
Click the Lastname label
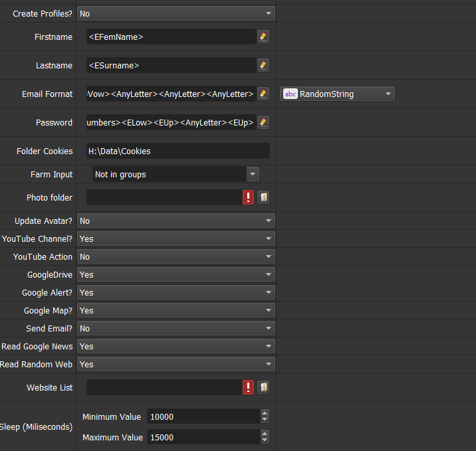tap(54, 66)
